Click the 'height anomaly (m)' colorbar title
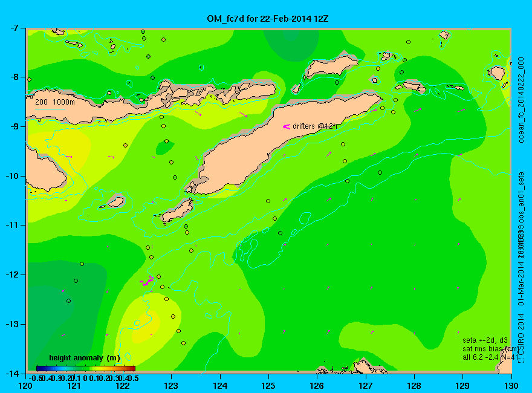Image resolution: width=532 pixels, height=393 pixels. 85,358
